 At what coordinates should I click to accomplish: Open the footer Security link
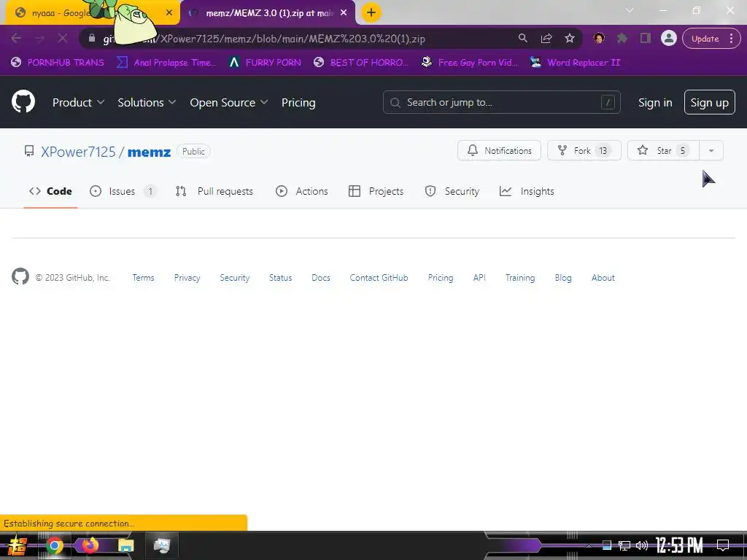[234, 278]
